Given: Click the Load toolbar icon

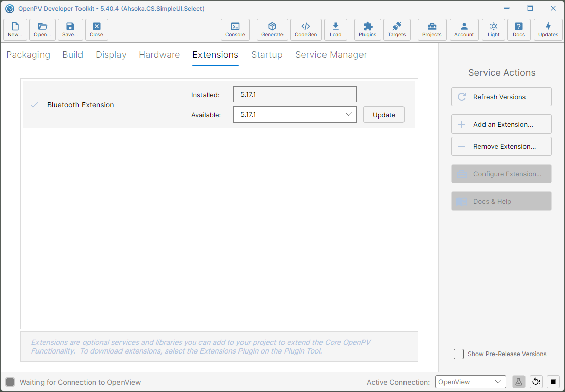Looking at the screenshot, I should pos(336,29).
